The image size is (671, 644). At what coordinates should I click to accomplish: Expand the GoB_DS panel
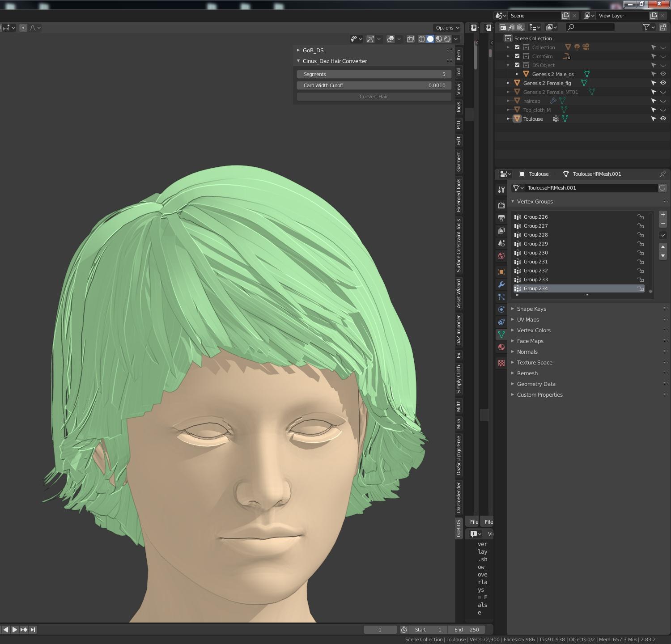(313, 51)
